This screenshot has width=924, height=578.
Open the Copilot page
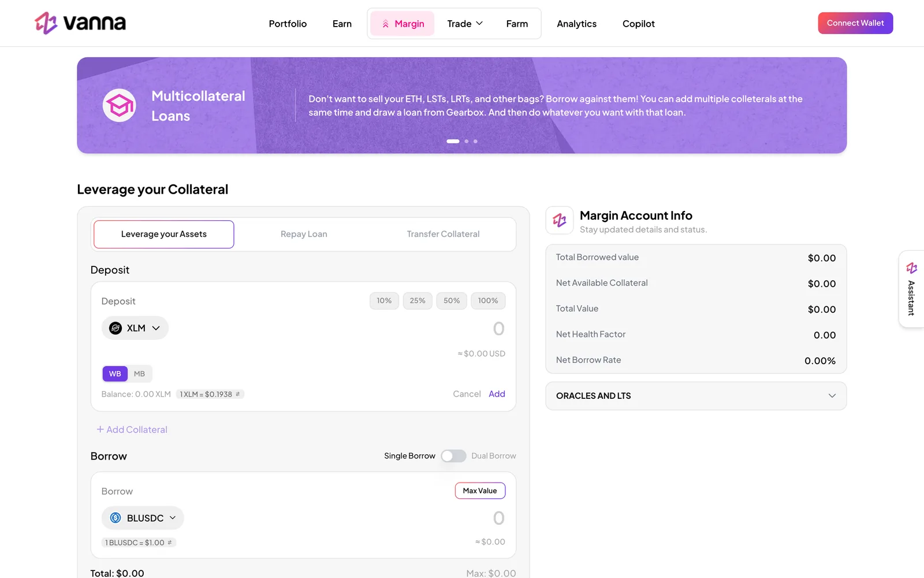click(x=639, y=24)
